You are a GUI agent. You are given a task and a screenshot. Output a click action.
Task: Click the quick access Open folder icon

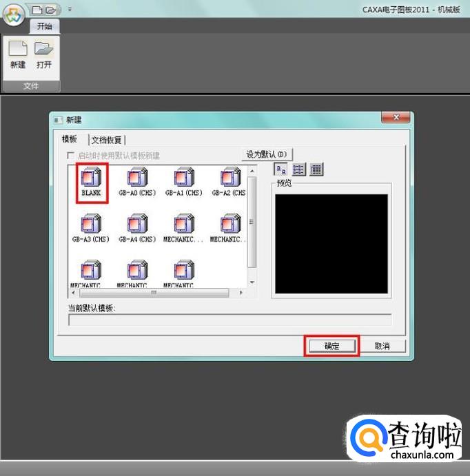pos(51,10)
